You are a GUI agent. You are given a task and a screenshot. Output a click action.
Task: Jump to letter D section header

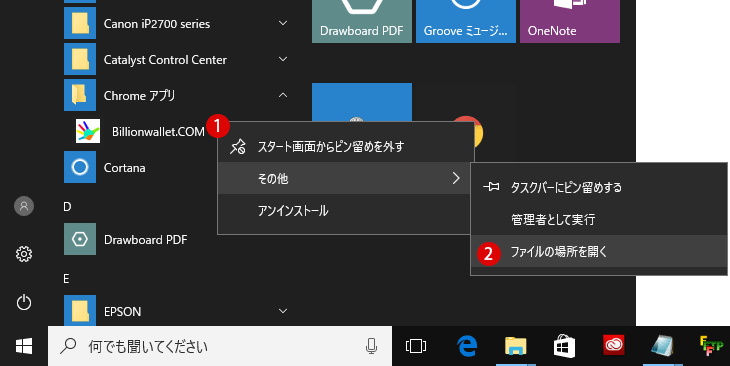coord(68,207)
